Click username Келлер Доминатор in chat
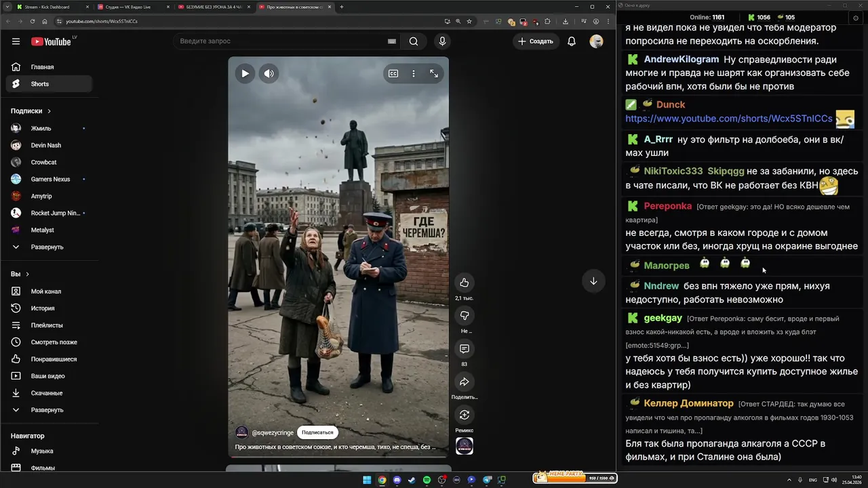The image size is (868, 488). pos(689,403)
